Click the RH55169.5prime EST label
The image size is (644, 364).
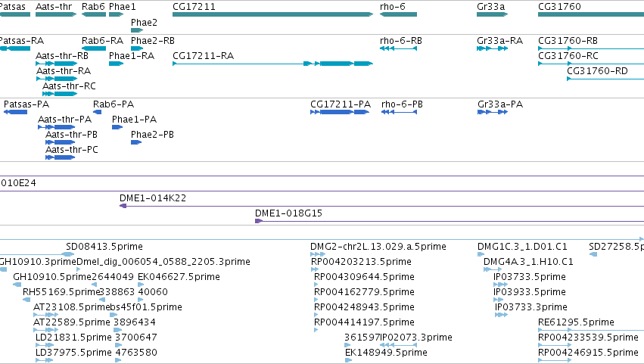[x=61, y=292]
